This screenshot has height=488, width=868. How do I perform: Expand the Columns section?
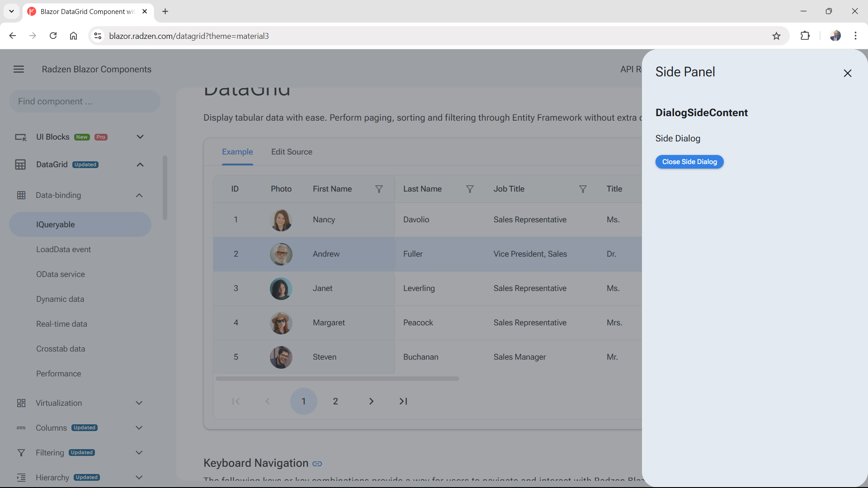[x=139, y=427]
